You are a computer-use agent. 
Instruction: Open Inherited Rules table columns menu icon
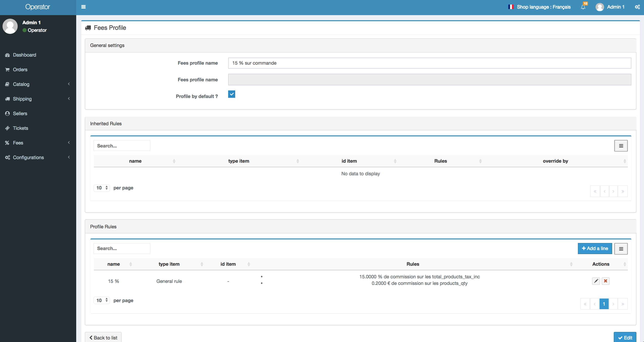(x=621, y=146)
